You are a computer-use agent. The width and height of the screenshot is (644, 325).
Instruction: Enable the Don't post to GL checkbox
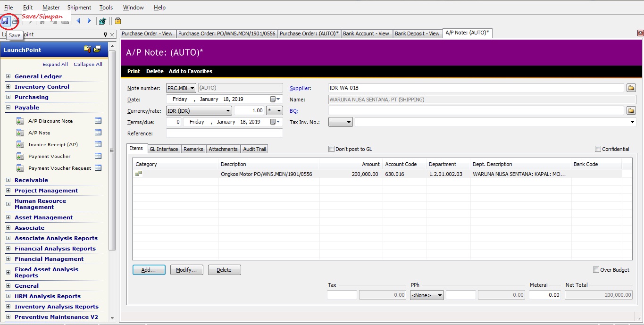pos(331,149)
